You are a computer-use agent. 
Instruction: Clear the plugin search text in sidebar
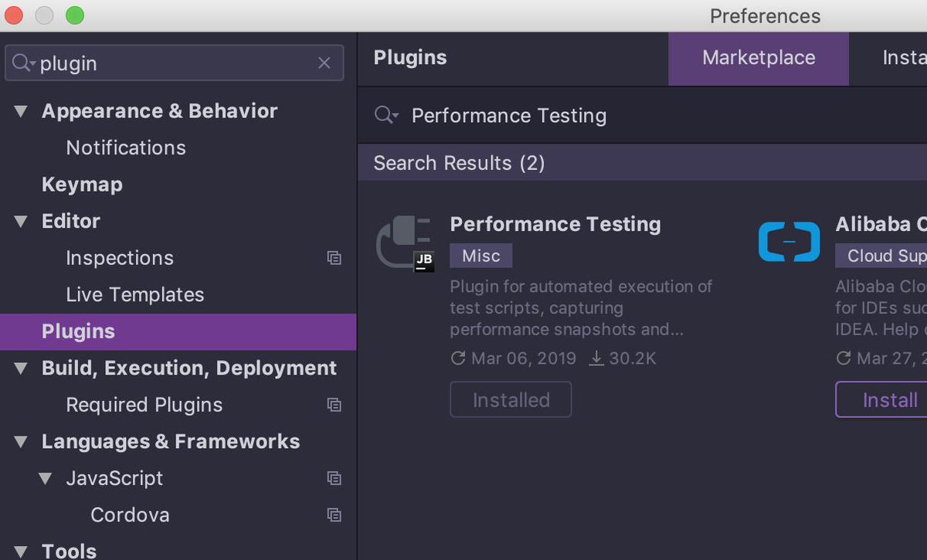coord(324,63)
